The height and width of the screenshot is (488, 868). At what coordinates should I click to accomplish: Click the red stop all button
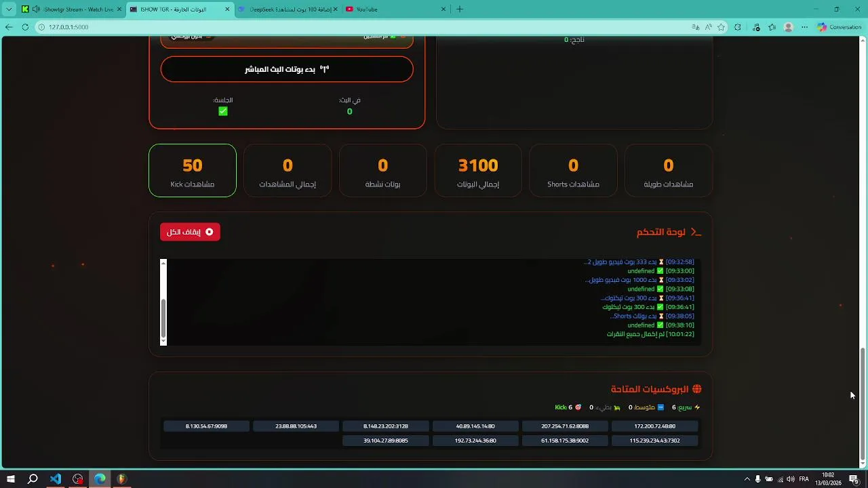pyautogui.click(x=190, y=232)
